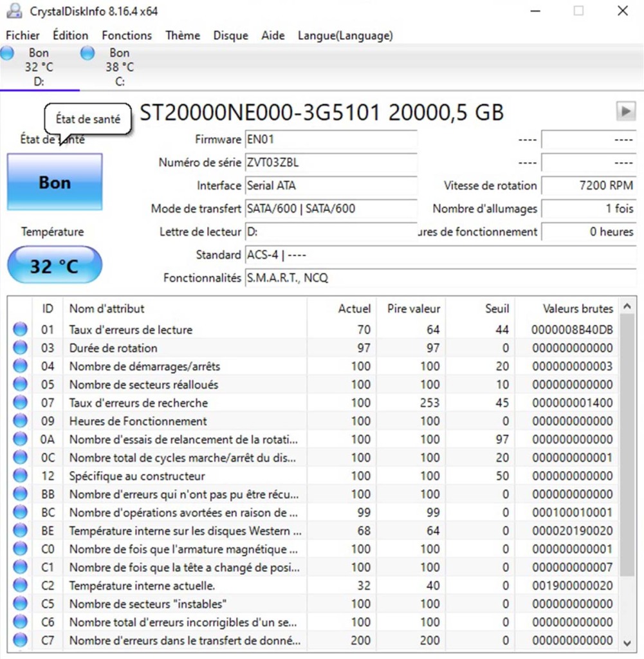Click the Standard field ACS-4
644x659 pixels.
(441, 255)
